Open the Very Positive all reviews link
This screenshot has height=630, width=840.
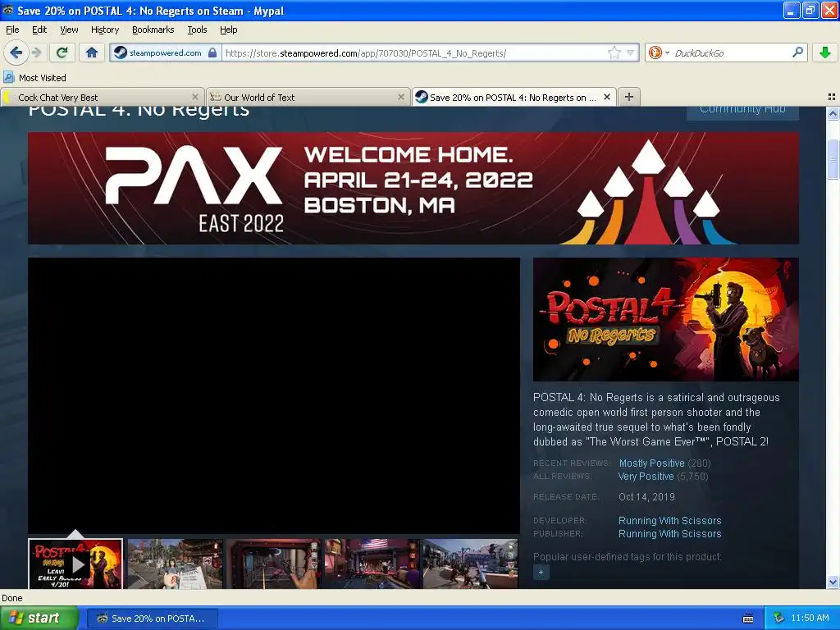(646, 477)
